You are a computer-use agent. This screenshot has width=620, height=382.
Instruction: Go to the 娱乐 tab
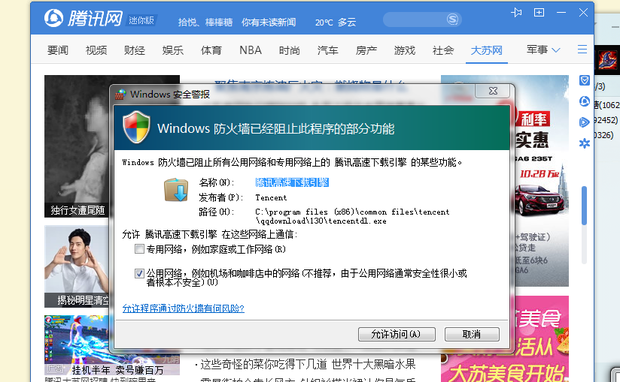[x=173, y=50]
